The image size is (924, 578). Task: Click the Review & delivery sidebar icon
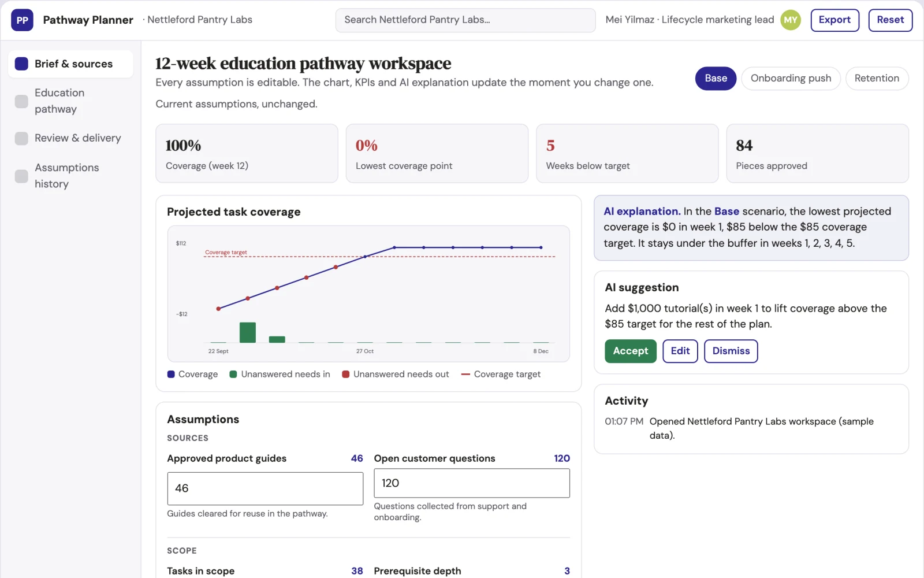(21, 138)
